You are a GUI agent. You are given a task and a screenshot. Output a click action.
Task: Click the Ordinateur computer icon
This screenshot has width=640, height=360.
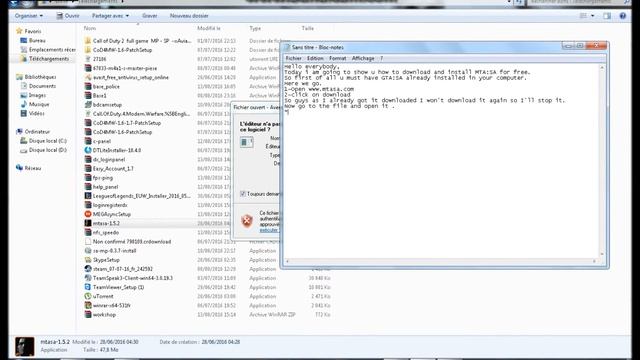pos(19,131)
